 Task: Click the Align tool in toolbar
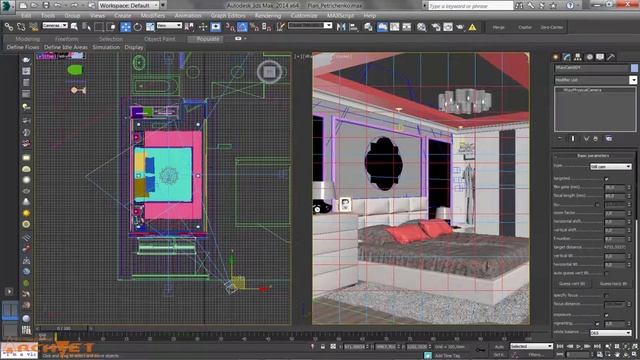(x=354, y=27)
